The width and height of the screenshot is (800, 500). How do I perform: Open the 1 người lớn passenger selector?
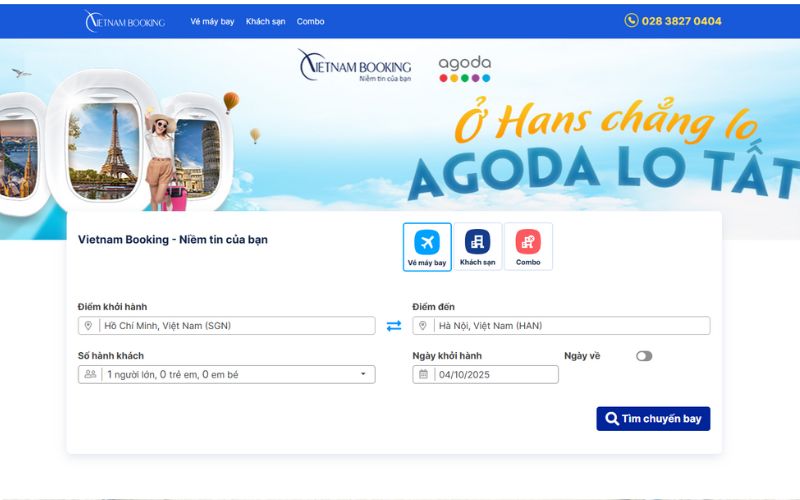coord(227,374)
